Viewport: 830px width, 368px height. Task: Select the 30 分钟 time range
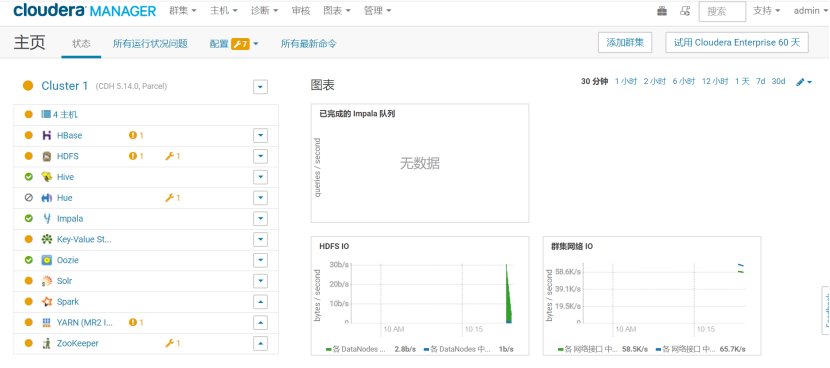point(594,82)
